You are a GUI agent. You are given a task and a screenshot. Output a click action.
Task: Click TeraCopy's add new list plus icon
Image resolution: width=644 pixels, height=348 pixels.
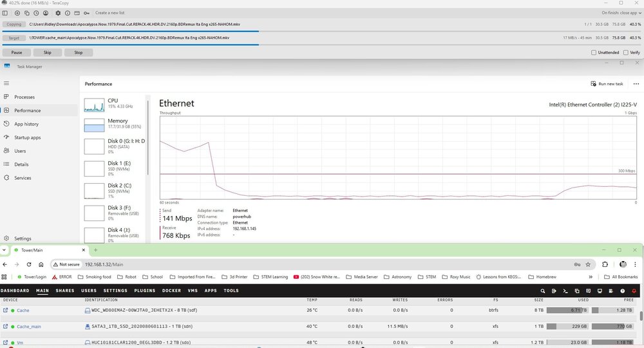point(17,13)
